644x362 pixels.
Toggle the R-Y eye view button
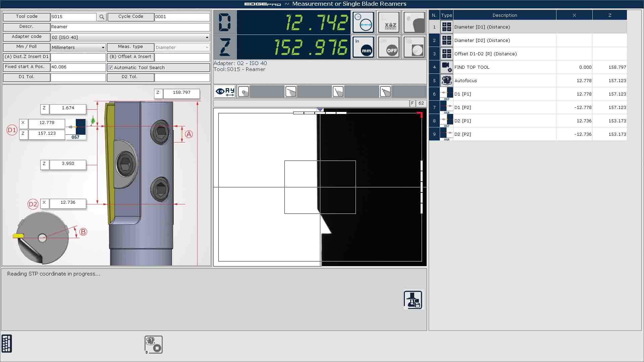point(225,92)
